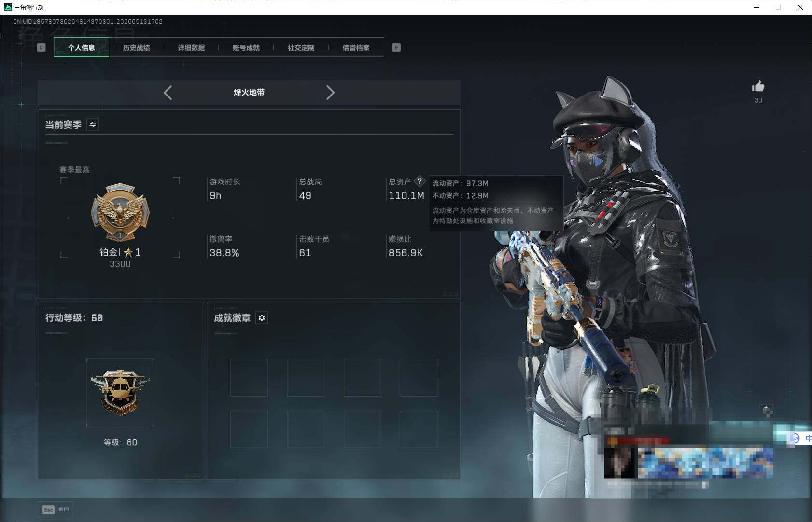This screenshot has height=522, width=812.
Task: Click the 烽火地带 mode title
Action: (x=249, y=93)
